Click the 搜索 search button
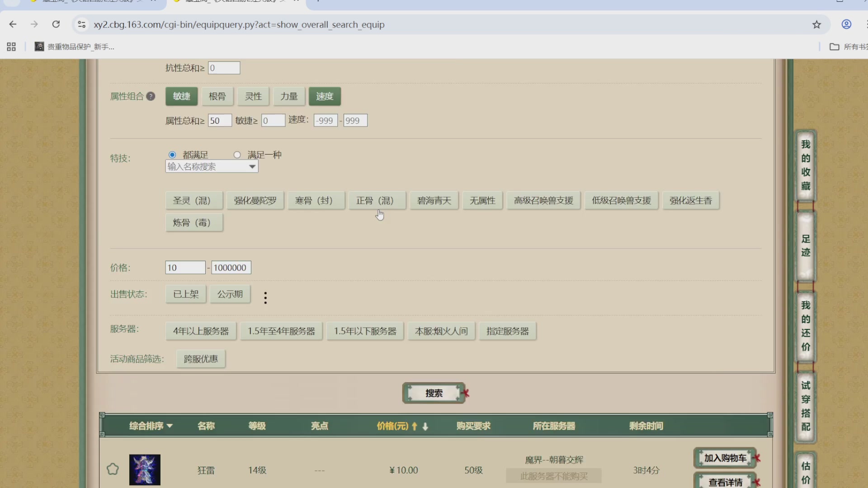The image size is (868, 488). tap(434, 393)
